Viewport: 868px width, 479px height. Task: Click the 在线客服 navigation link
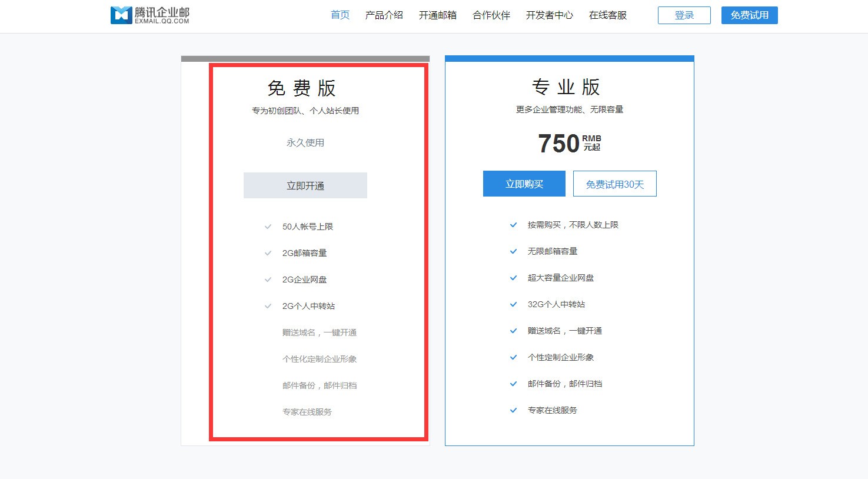608,15
